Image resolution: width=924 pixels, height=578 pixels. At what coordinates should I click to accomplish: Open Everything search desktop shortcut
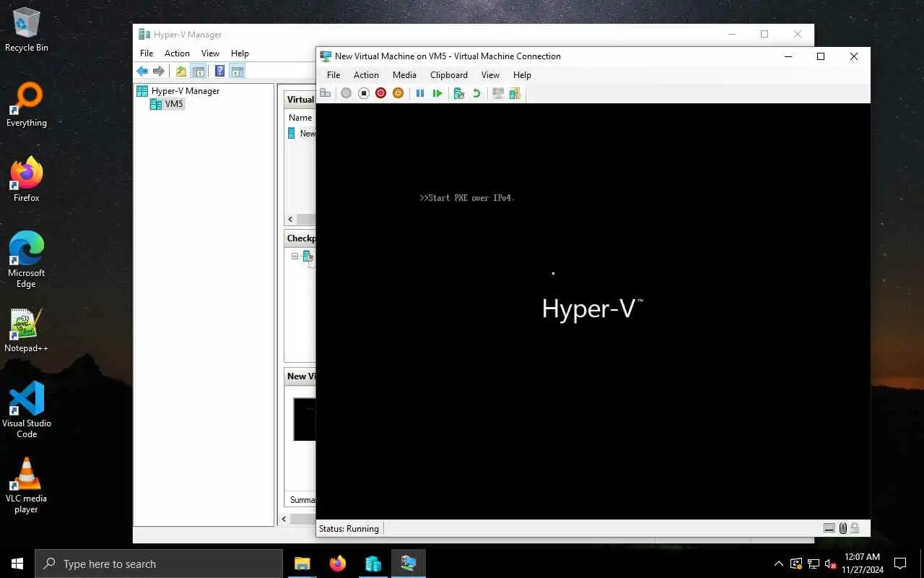click(x=27, y=105)
